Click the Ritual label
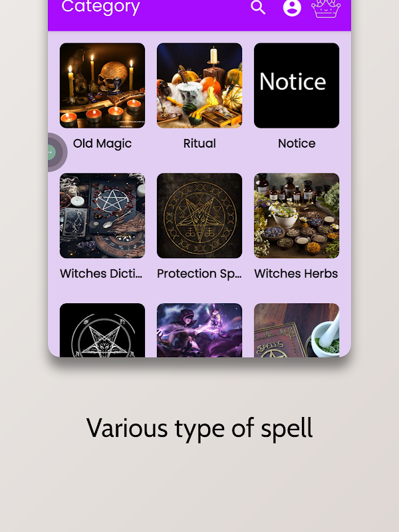Viewport: 399px width, 532px height. (x=199, y=144)
